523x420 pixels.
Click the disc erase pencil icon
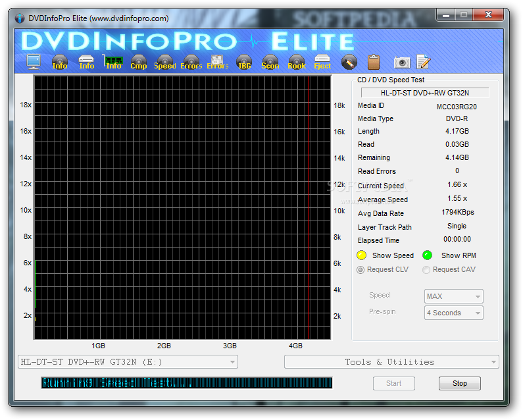349,62
